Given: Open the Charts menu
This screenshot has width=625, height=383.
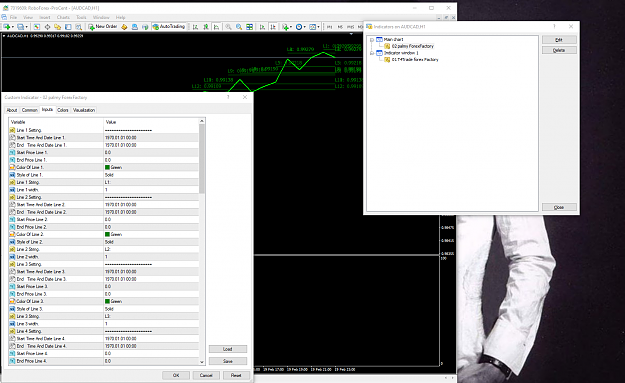Looking at the screenshot, I should pyautogui.click(x=63, y=17).
